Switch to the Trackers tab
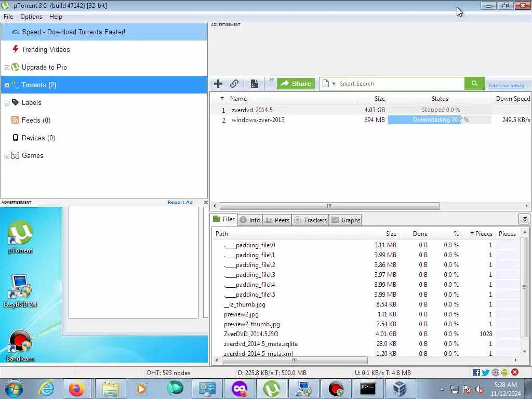 click(x=311, y=220)
